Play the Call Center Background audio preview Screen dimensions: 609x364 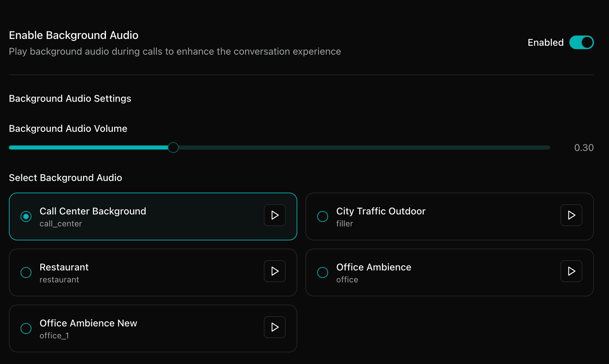[x=274, y=215]
